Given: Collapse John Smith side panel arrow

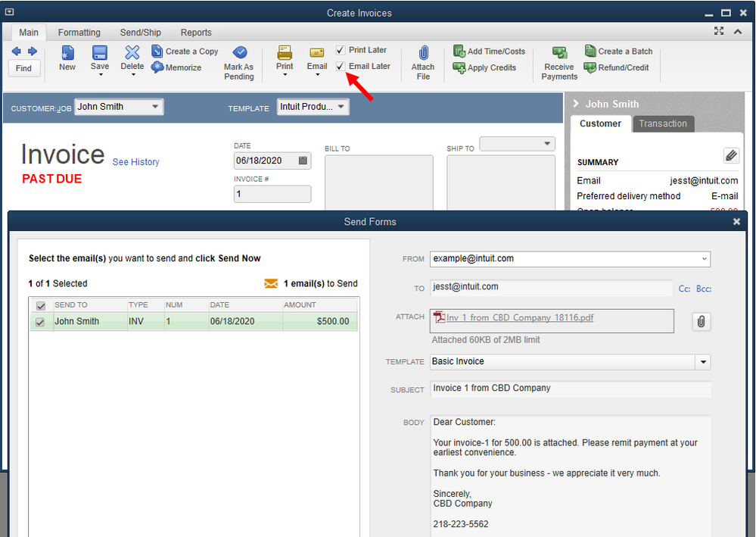Looking at the screenshot, I should 575,103.
